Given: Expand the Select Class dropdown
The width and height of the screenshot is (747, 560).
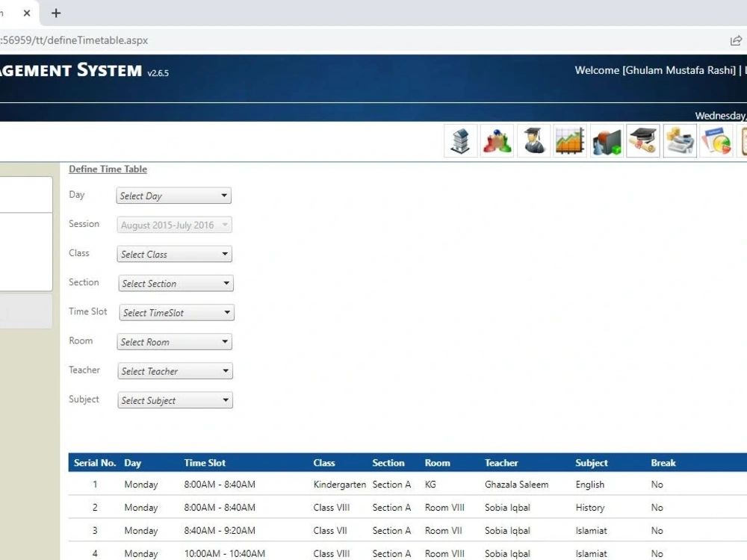Looking at the screenshot, I should 174,255.
